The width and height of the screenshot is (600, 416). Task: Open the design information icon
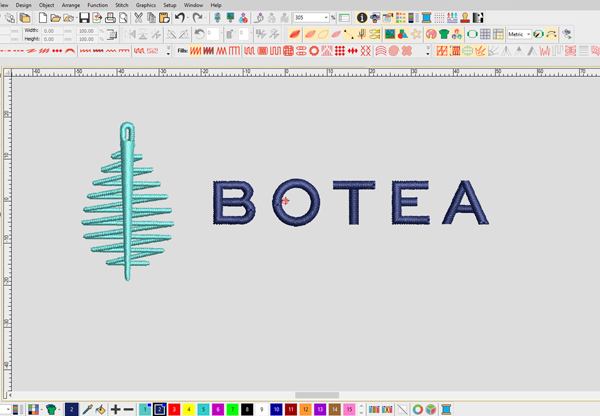click(x=362, y=18)
